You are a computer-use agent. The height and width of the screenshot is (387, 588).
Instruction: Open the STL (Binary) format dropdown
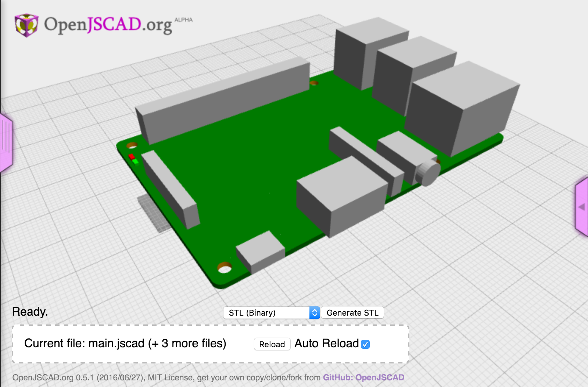tap(272, 313)
